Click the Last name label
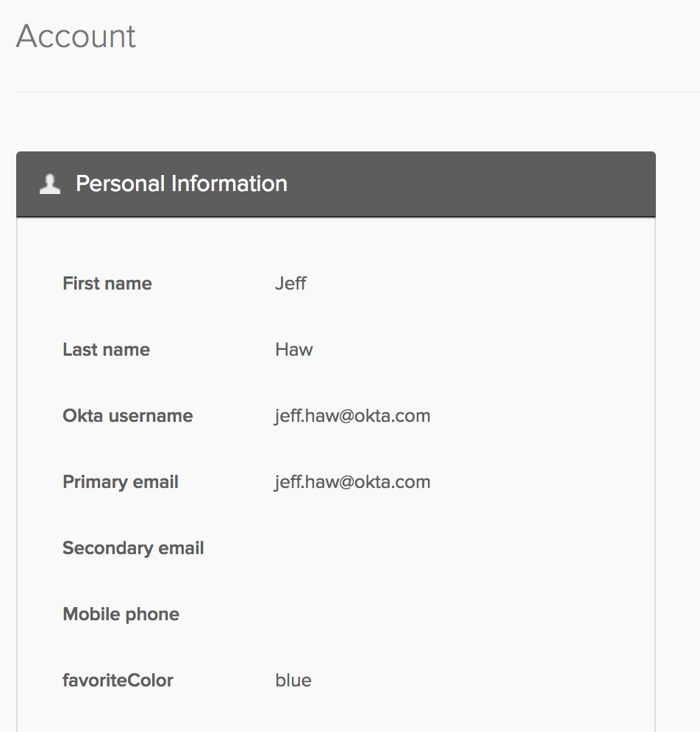 pos(106,350)
